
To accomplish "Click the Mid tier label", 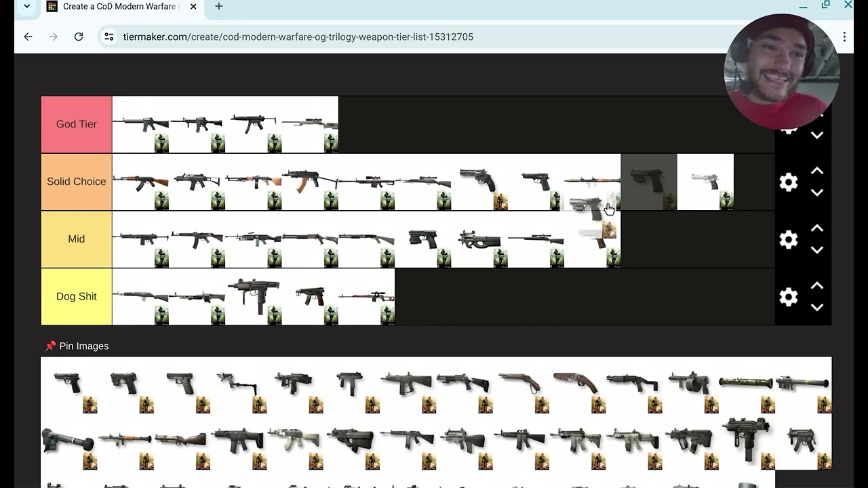I will [x=77, y=239].
